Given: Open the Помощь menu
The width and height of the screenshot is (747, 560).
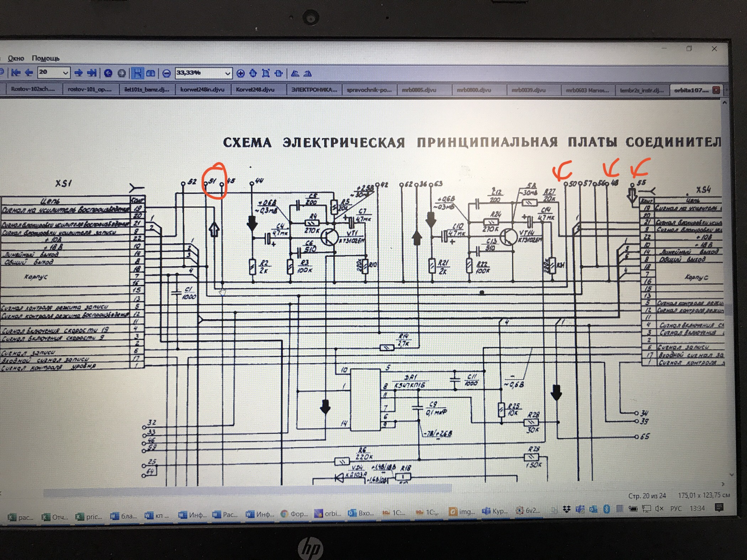Looking at the screenshot, I should click(x=46, y=58).
